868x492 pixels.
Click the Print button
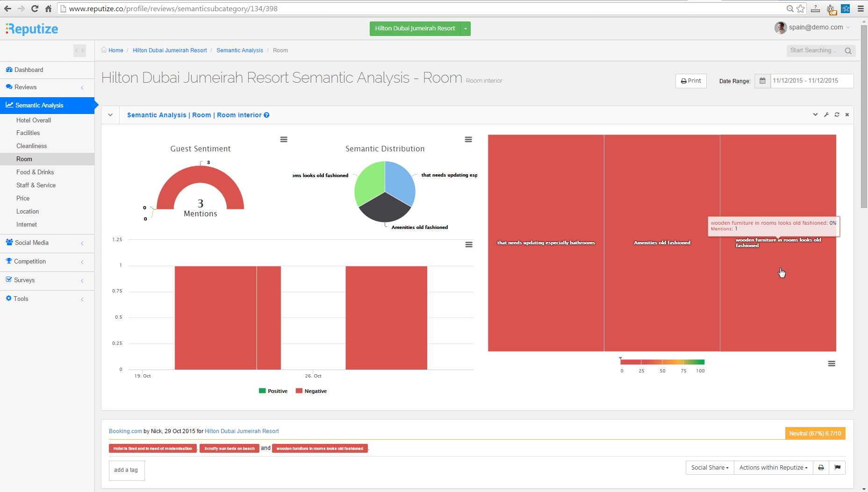point(691,81)
